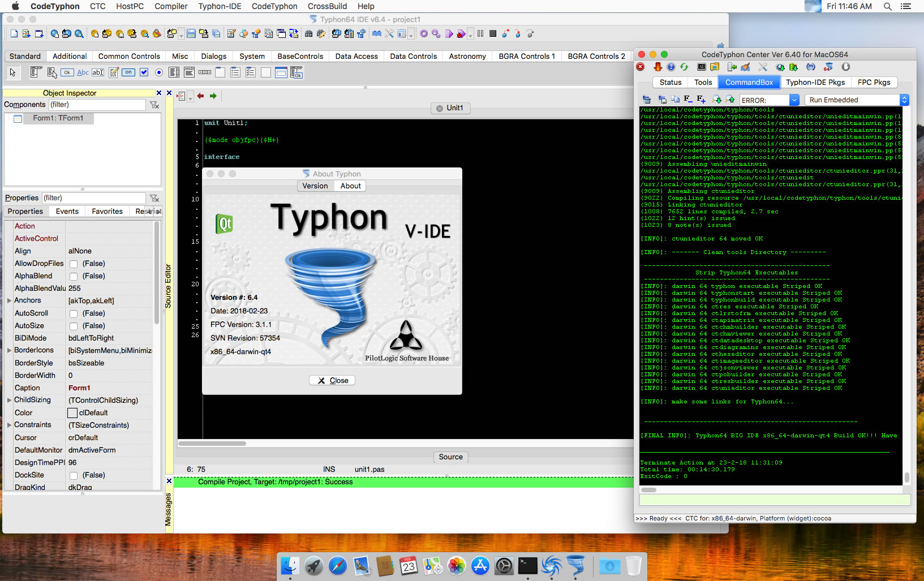
Task: Open the Typhon-IDE menu in menu bar
Action: click(220, 6)
